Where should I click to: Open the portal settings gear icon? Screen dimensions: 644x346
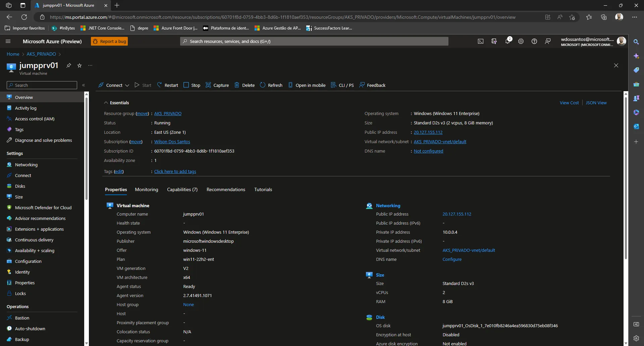click(521, 41)
